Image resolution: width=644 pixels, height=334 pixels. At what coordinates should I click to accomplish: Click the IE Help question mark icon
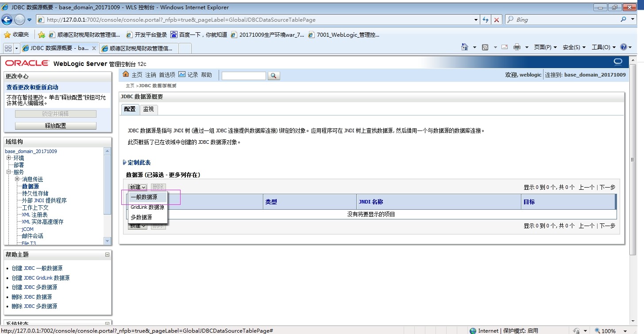[x=624, y=47]
